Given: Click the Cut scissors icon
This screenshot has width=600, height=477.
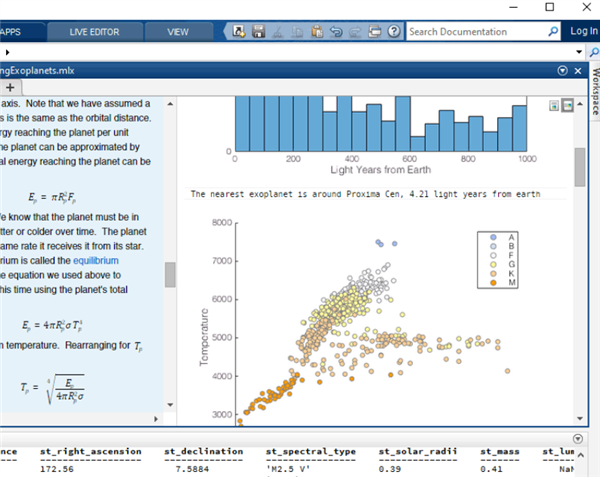Looking at the screenshot, I should pyautogui.click(x=278, y=31).
